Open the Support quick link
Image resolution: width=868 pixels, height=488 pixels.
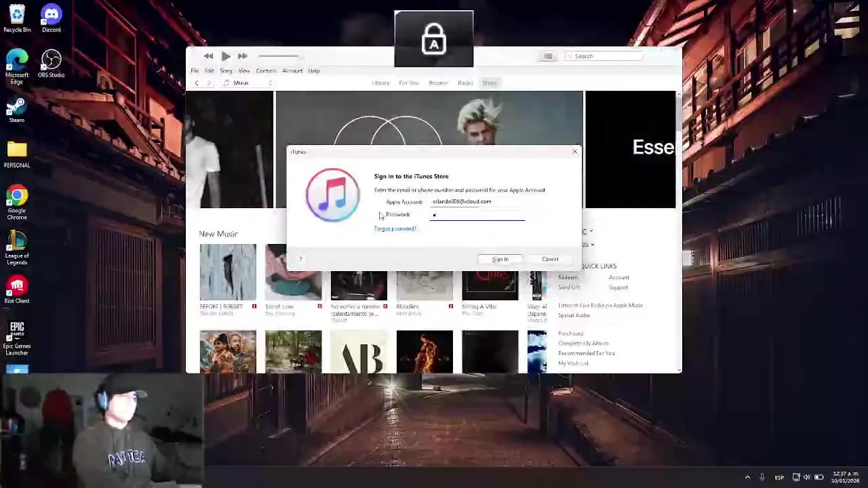click(618, 287)
